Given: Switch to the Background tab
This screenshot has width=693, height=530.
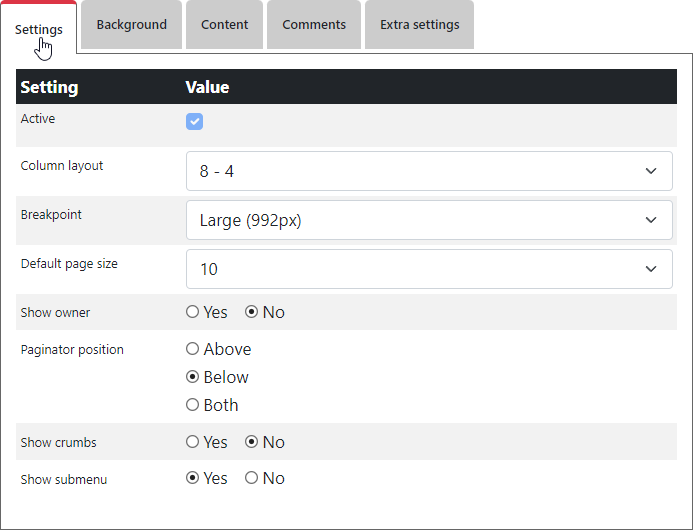Looking at the screenshot, I should [131, 25].
